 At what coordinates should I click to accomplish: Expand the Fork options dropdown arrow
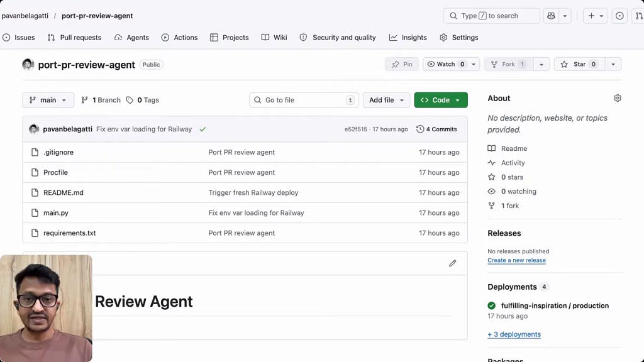click(541, 65)
